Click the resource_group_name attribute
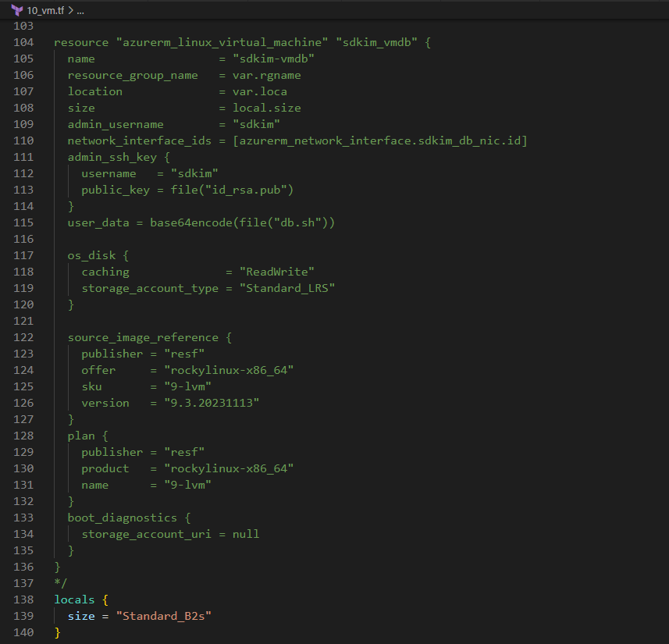The image size is (669, 644). point(133,75)
